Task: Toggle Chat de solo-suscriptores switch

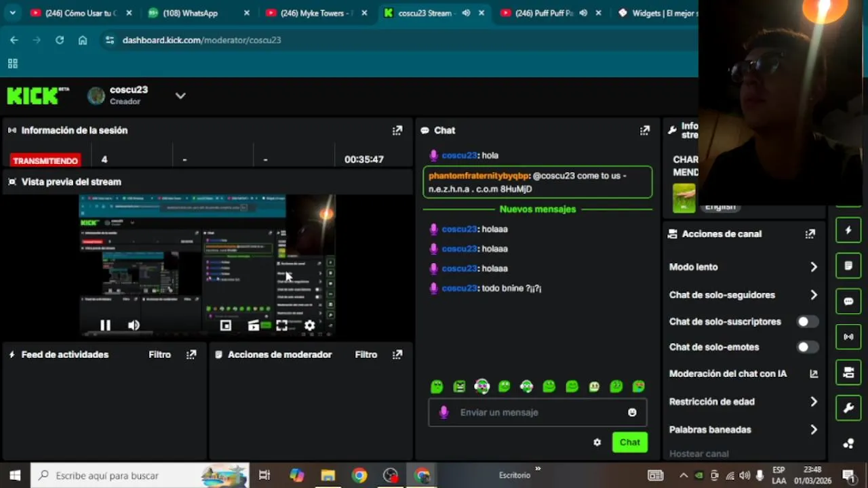Action: tap(807, 322)
